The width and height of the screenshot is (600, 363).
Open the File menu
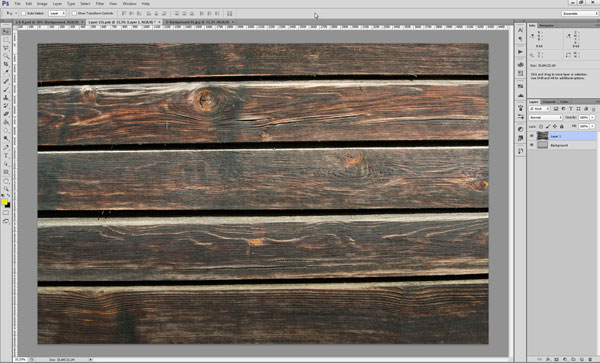pos(18,3)
